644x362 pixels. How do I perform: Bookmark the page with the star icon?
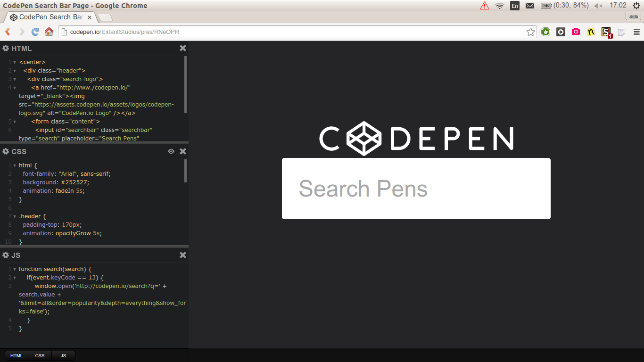(x=530, y=32)
